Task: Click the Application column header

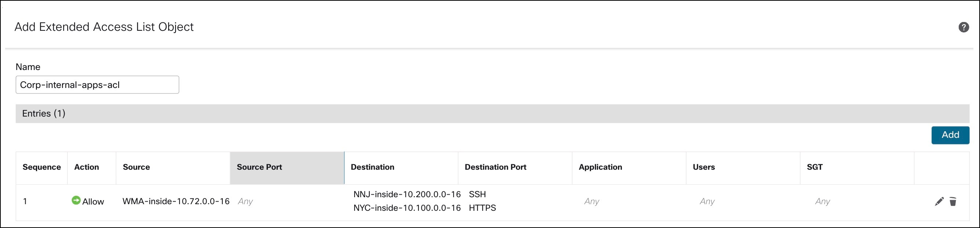Action: [600, 167]
